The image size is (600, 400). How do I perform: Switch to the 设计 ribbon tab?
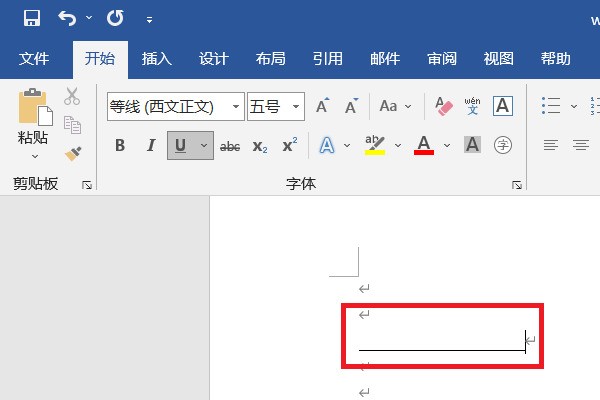point(214,59)
